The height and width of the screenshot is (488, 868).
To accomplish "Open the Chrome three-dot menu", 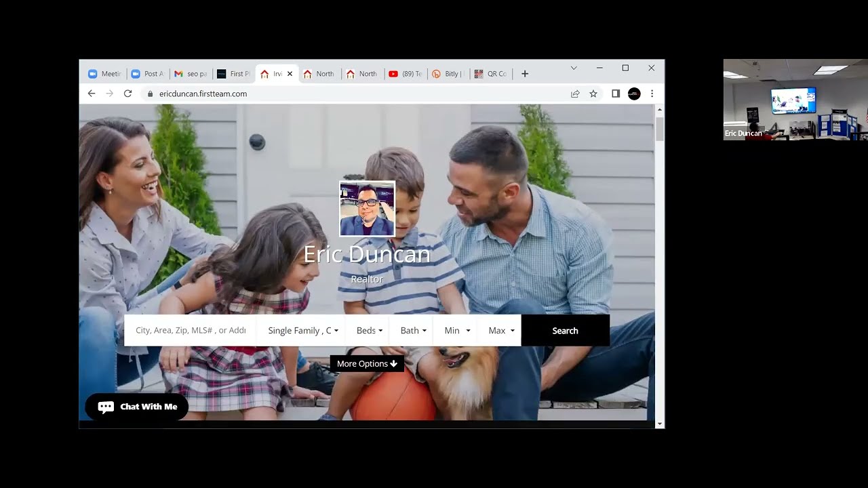I will coord(652,94).
